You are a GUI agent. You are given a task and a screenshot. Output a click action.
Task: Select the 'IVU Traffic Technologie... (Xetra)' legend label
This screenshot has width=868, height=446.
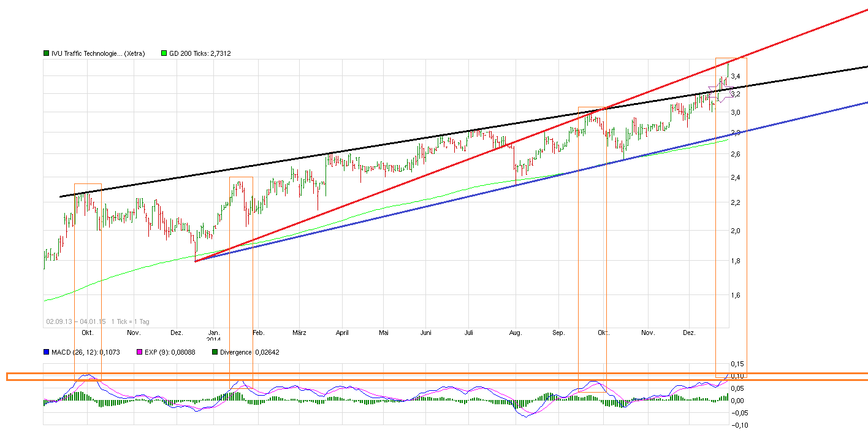(98, 54)
